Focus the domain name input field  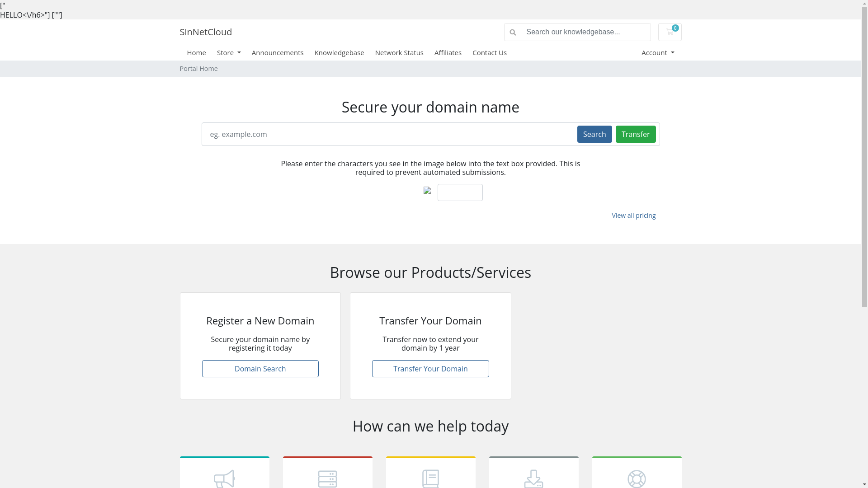coord(389,134)
